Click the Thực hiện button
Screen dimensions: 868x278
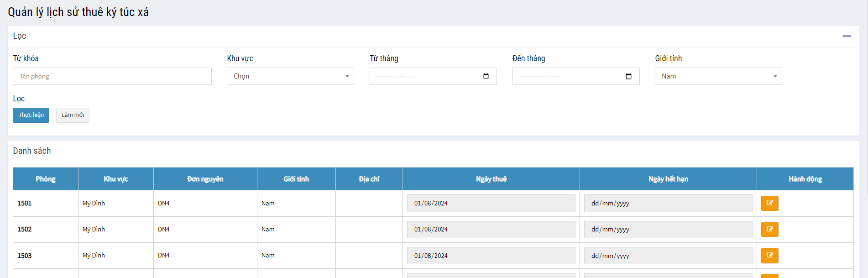31,115
